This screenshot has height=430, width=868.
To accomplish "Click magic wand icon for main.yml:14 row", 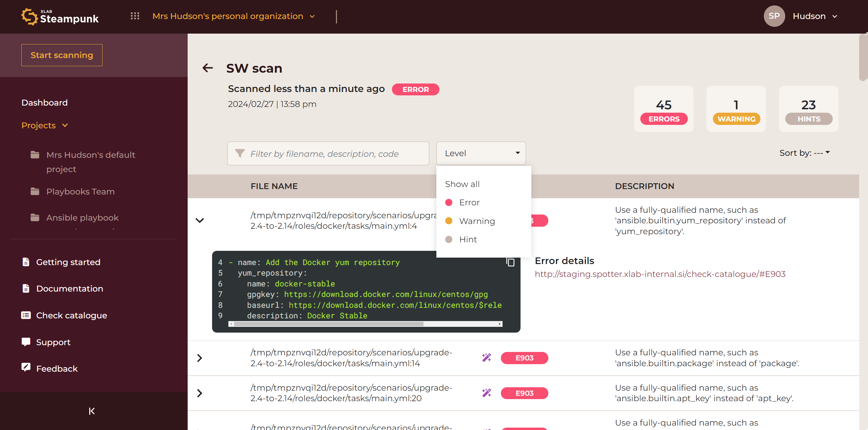I will [x=487, y=357].
